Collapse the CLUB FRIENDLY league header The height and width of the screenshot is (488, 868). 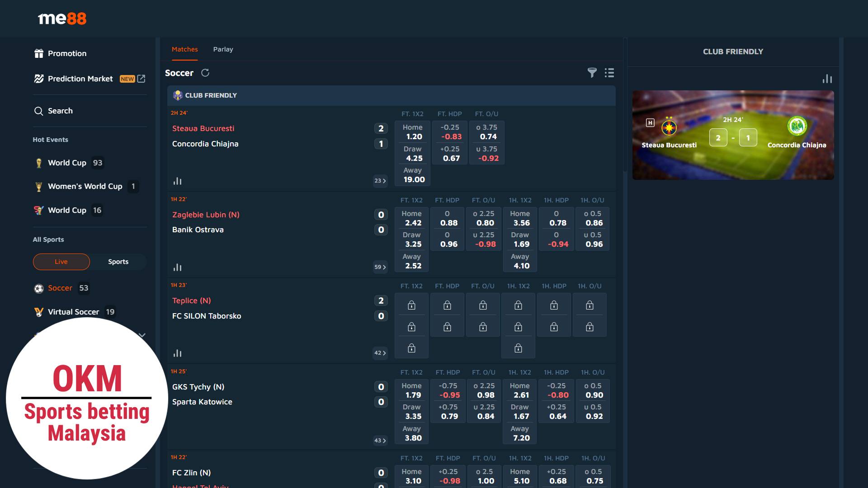pyautogui.click(x=391, y=95)
